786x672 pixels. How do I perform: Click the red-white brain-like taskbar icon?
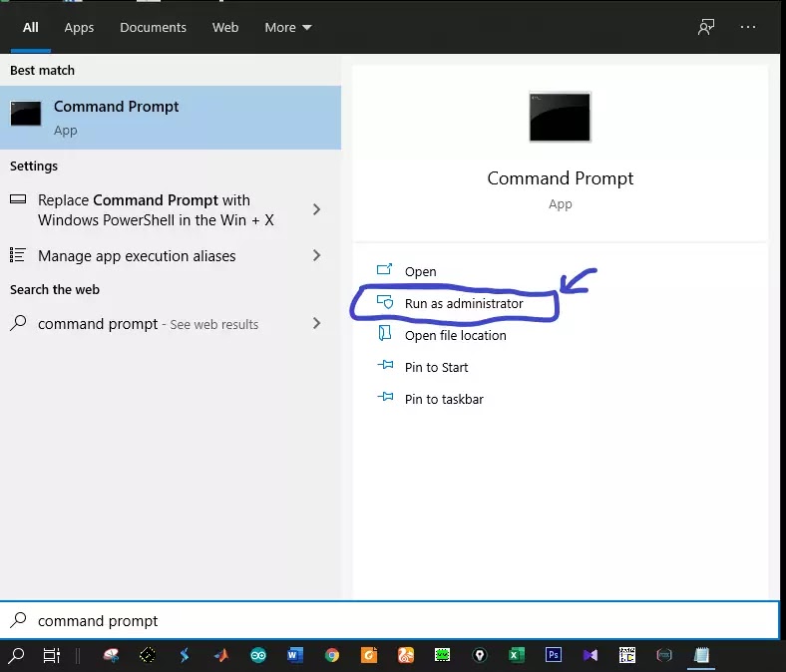[111, 655]
